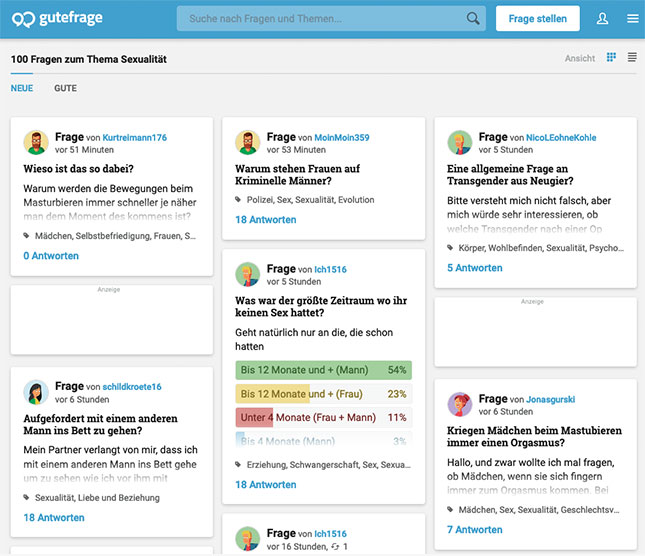This screenshot has width=645, height=556.
Task: Click Jonasgurski's avatar icon
Action: coord(460,405)
